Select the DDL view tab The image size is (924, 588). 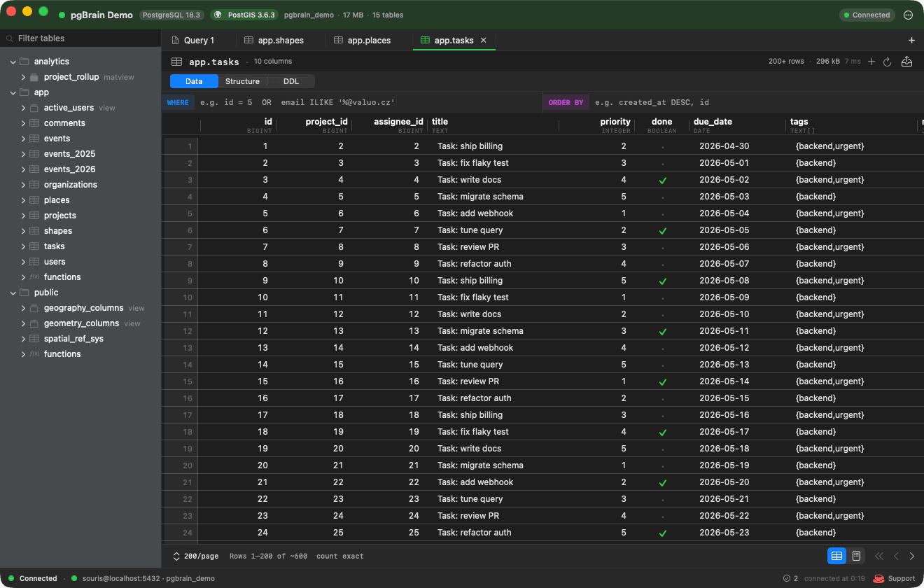point(291,81)
